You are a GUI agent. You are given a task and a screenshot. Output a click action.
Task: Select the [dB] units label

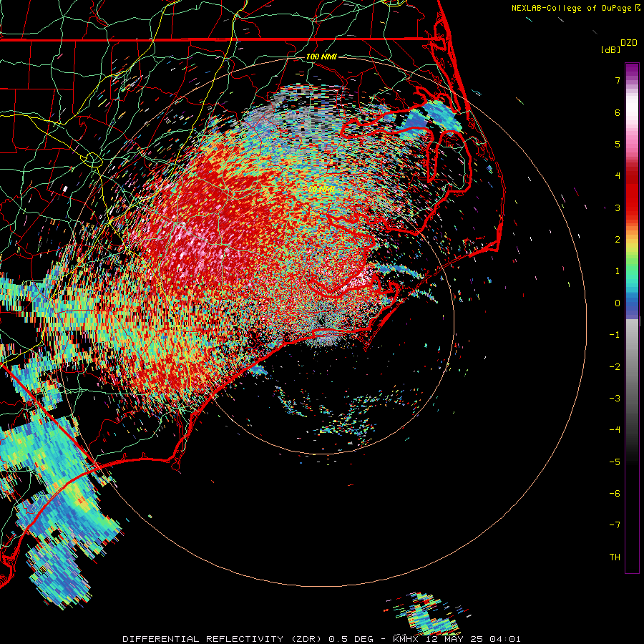[610, 49]
